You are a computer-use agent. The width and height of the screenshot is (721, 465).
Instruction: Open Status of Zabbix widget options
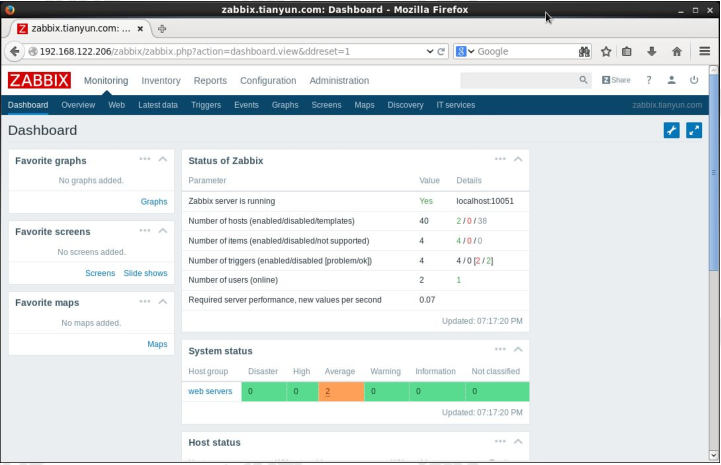click(x=500, y=159)
